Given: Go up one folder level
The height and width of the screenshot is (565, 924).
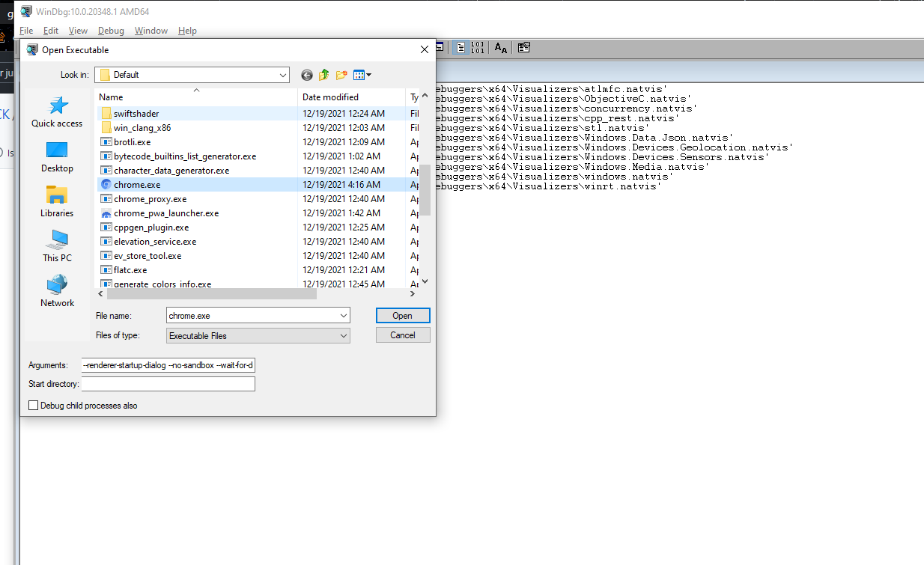Looking at the screenshot, I should (324, 75).
